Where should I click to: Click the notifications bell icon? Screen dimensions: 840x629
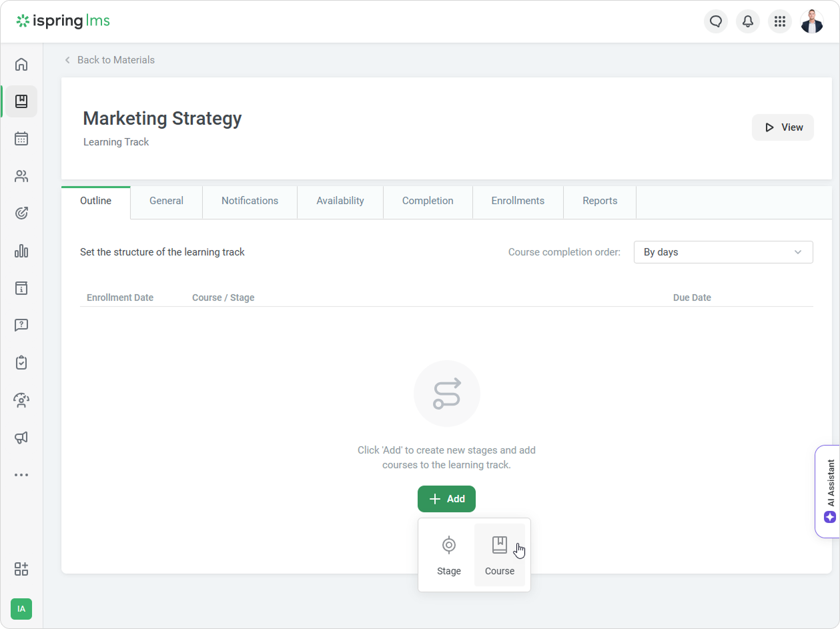point(748,21)
